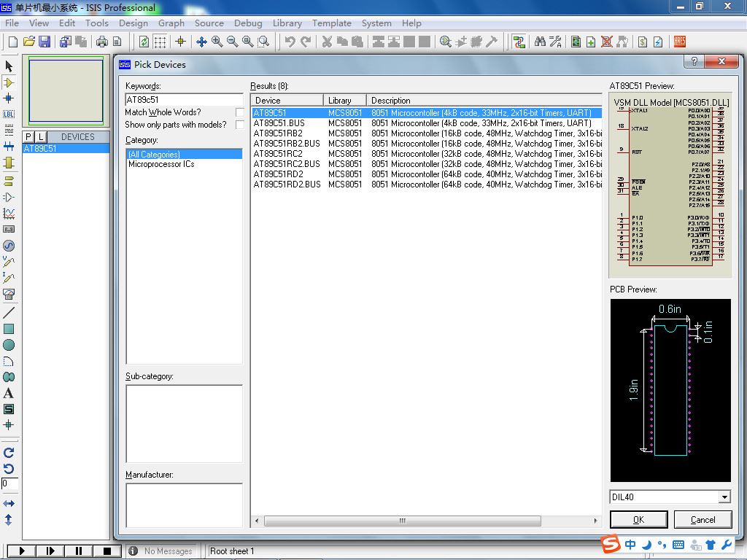Click the Description column header
The height and width of the screenshot is (560, 747).
click(x=484, y=101)
